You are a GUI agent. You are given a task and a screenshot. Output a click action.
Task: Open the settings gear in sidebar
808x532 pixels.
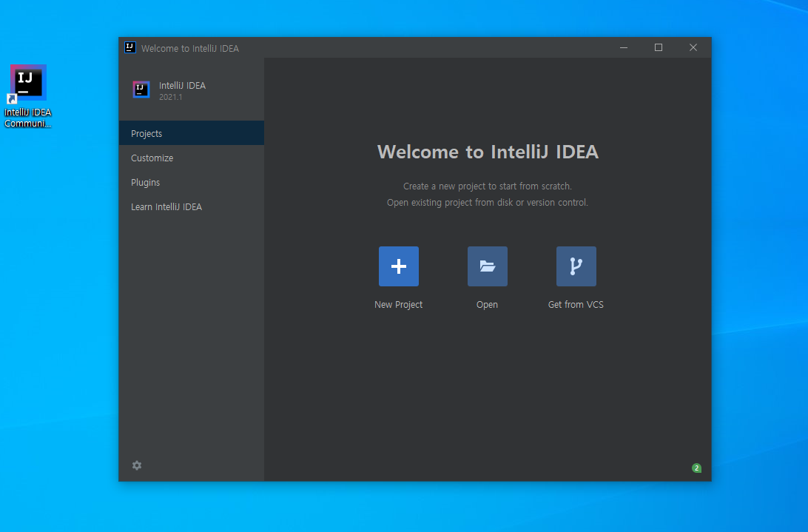point(137,465)
